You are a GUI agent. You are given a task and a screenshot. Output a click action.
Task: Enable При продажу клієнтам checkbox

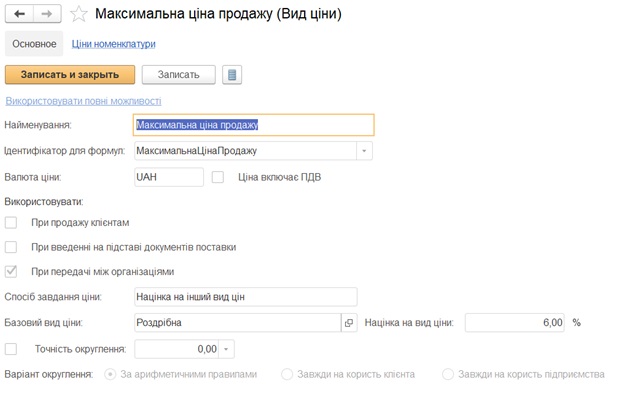tap(11, 222)
